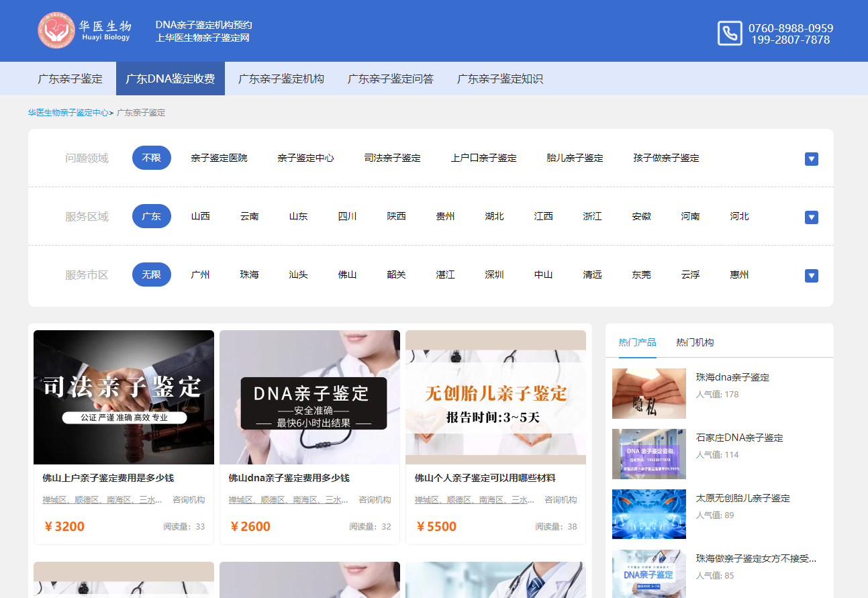Viewport: 868px width, 598px height.
Task: Open article 佛山上户亲子鉴定费用是多少钱
Action: (x=108, y=478)
